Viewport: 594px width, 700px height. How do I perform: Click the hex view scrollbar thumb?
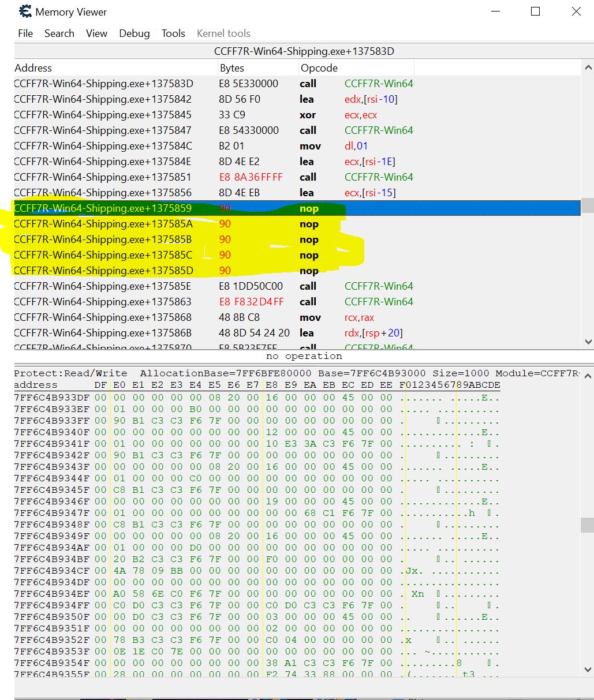[587, 525]
